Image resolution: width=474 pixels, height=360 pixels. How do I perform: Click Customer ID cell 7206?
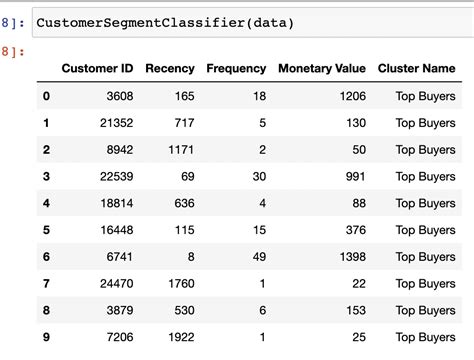[x=120, y=337]
